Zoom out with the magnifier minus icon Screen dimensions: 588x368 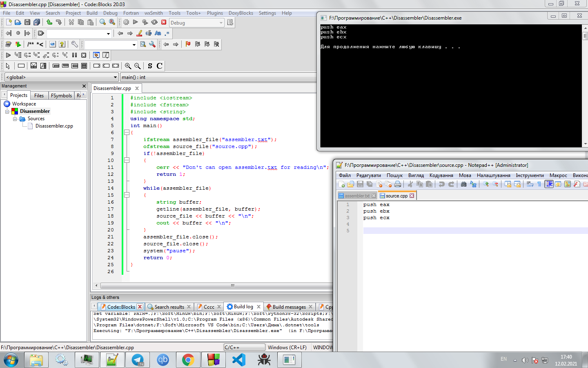[x=138, y=66]
